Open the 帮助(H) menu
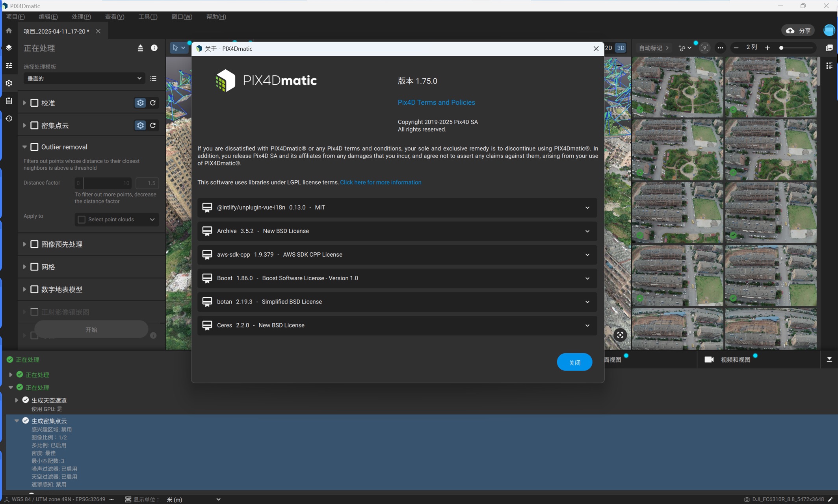838x504 pixels. [216, 17]
